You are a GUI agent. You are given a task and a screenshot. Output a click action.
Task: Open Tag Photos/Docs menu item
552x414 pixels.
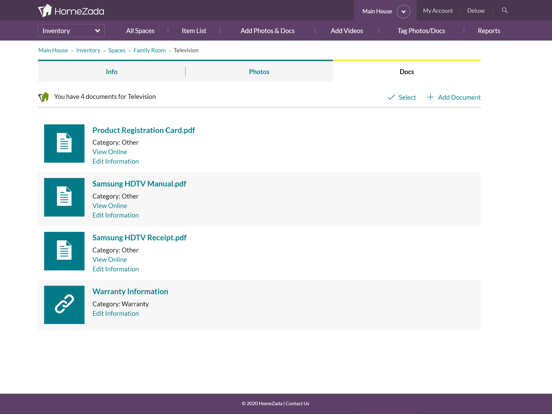421,31
